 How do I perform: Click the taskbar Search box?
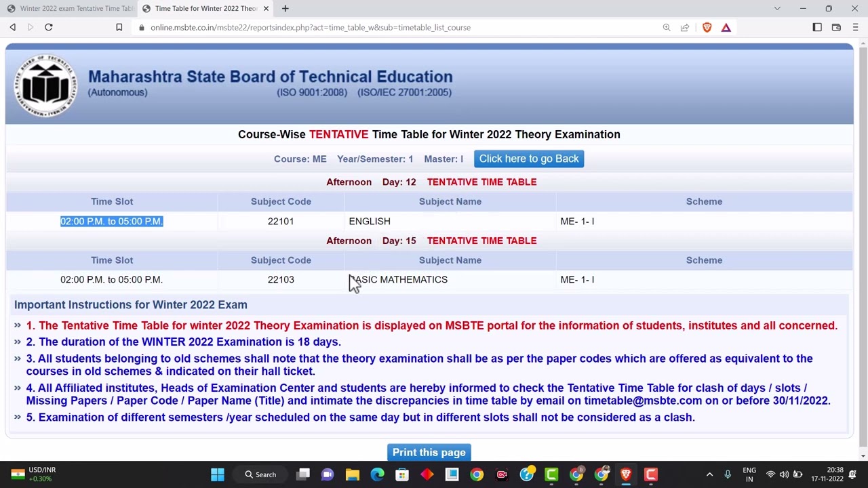click(261, 474)
